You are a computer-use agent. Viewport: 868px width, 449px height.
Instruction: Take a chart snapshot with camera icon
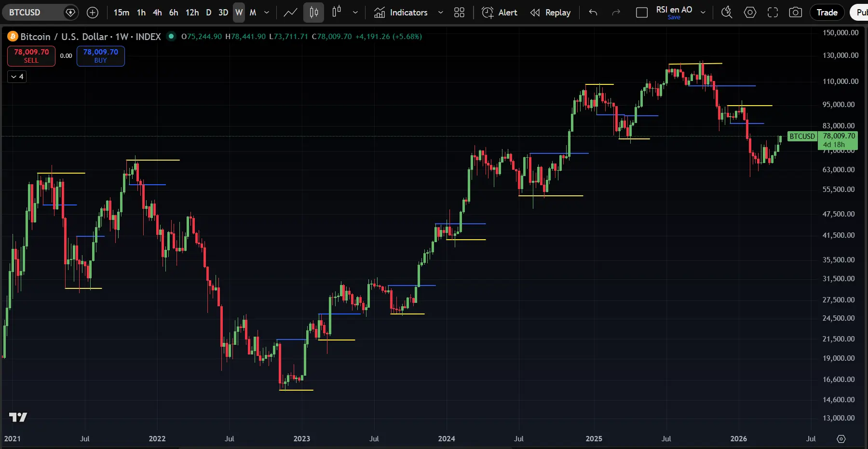pos(795,13)
